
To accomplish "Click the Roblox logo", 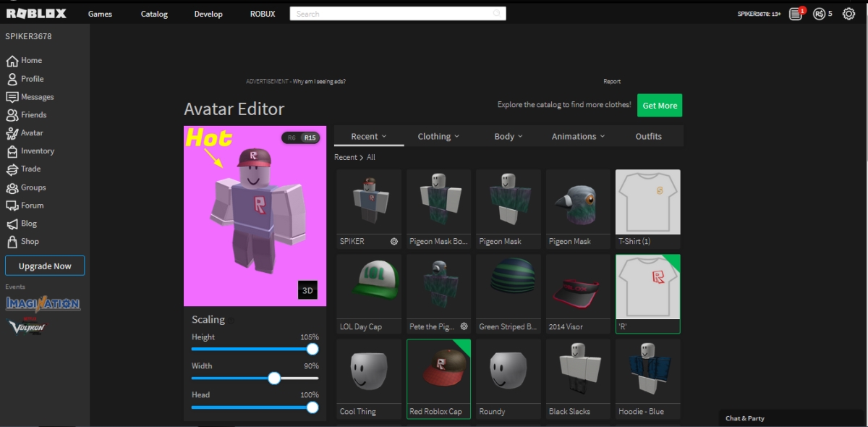I will [x=36, y=13].
